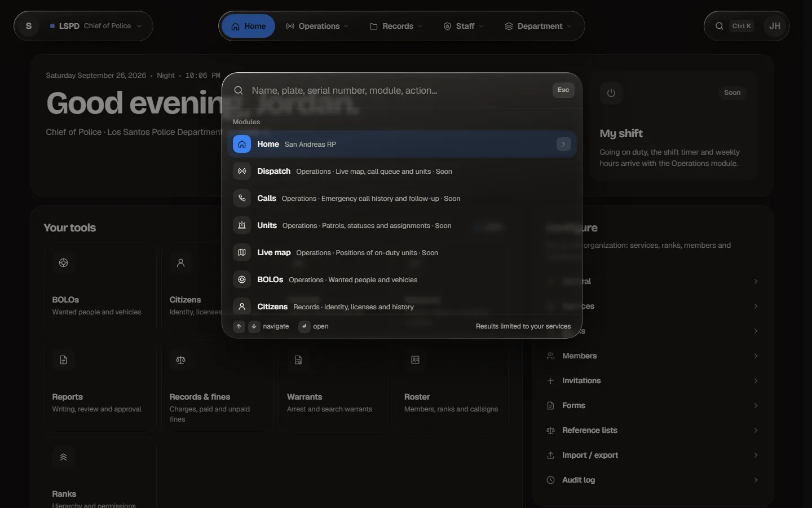Click the Ranks double-chevron icon

pos(64,457)
